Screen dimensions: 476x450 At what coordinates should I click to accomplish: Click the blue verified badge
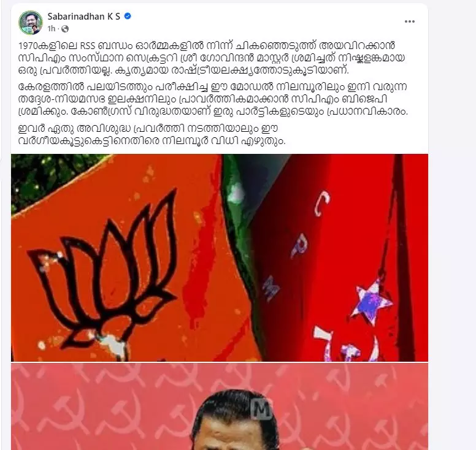pos(128,16)
